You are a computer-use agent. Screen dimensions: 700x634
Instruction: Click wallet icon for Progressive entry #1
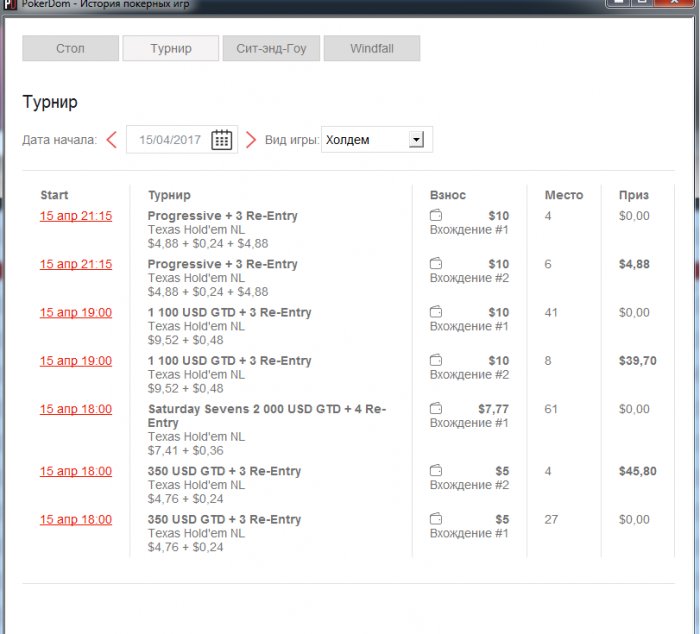(x=436, y=216)
